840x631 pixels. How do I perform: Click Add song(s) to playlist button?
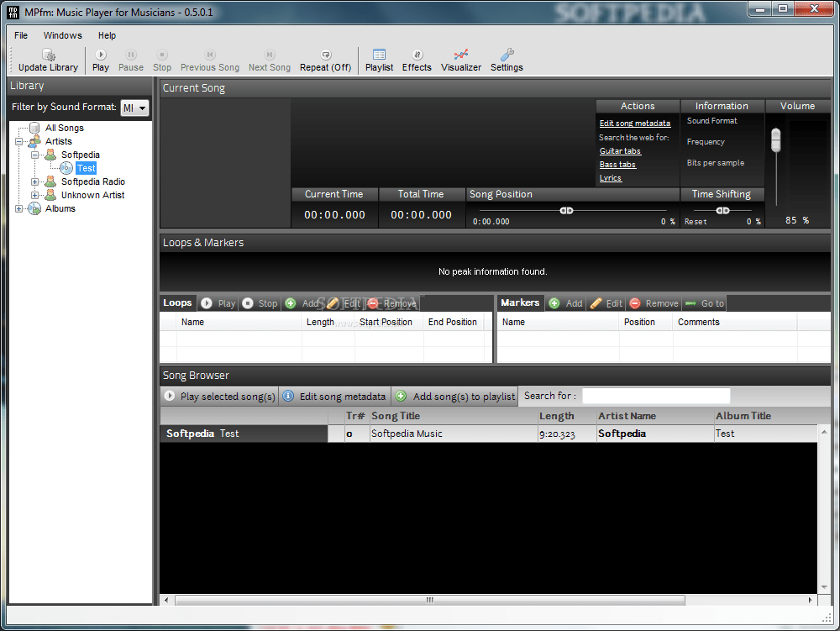455,397
